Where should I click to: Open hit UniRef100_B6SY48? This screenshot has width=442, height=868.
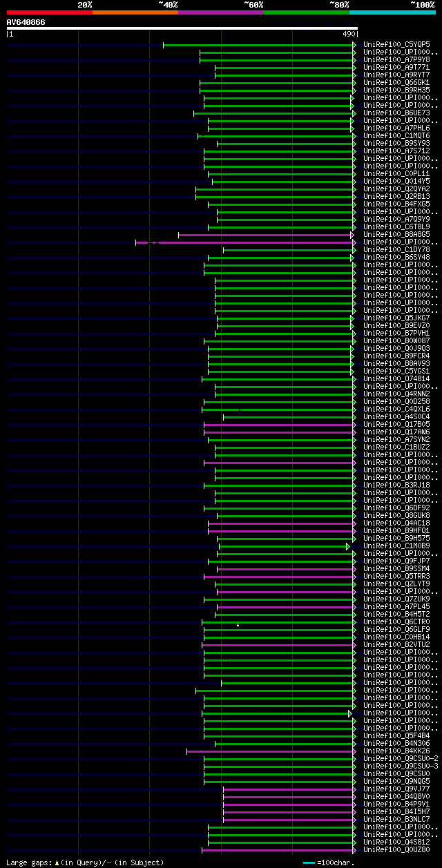tap(396, 258)
